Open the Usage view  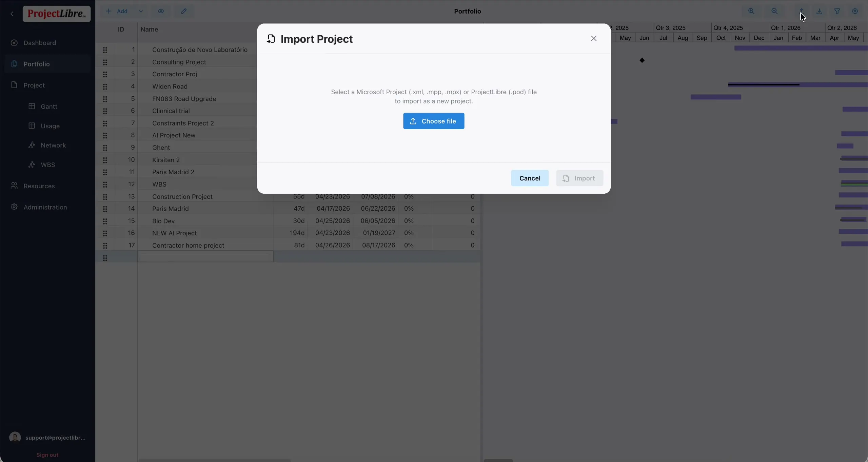50,126
